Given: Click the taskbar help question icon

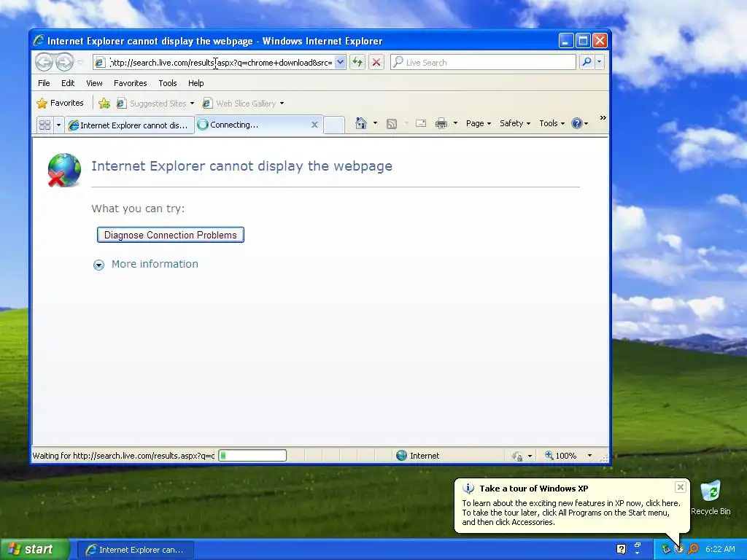Looking at the screenshot, I should point(622,550).
